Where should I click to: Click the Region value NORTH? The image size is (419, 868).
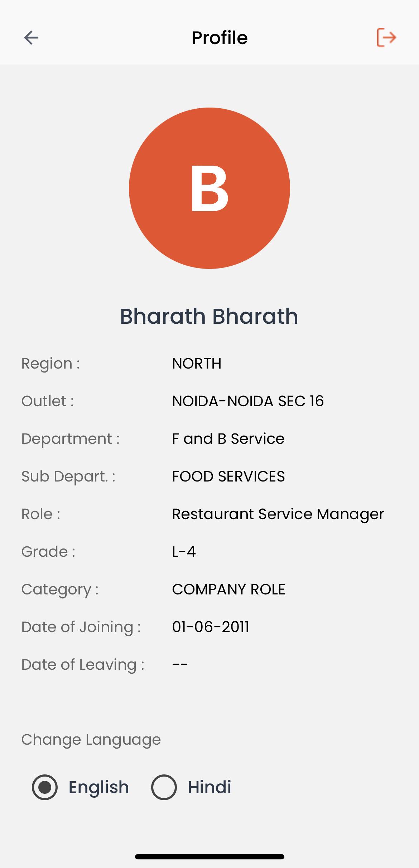click(x=197, y=364)
